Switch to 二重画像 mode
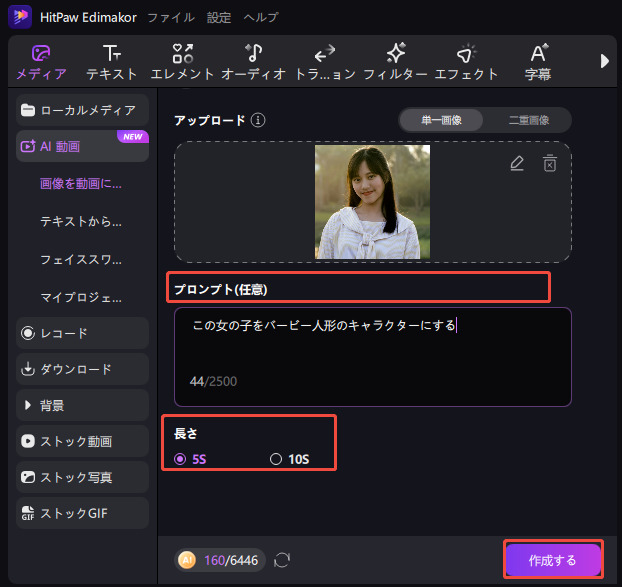622x587 pixels. coord(528,120)
